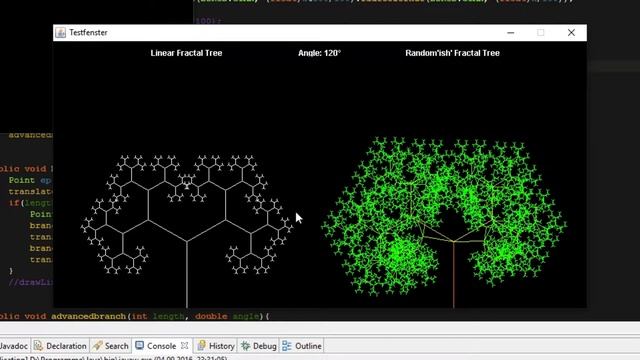Viewport: 640px width, 360px height.
Task: Select the Console tab
Action: click(162, 346)
